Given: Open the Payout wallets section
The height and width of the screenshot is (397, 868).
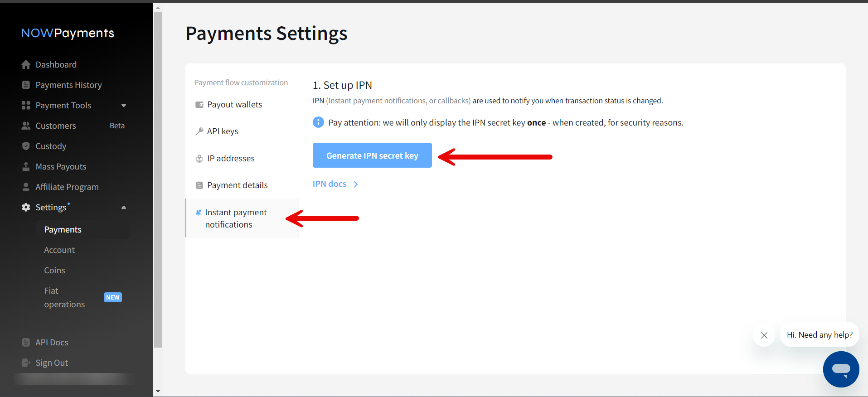Looking at the screenshot, I should [234, 105].
